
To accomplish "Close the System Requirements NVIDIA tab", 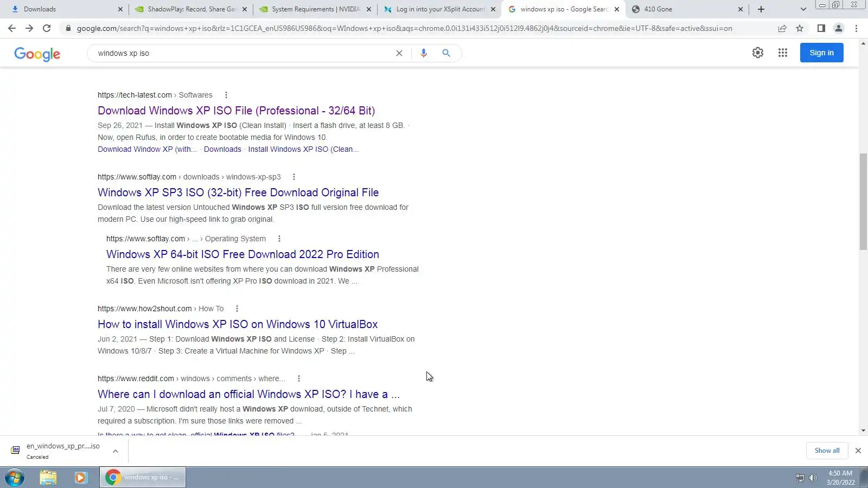I will pos(369,9).
